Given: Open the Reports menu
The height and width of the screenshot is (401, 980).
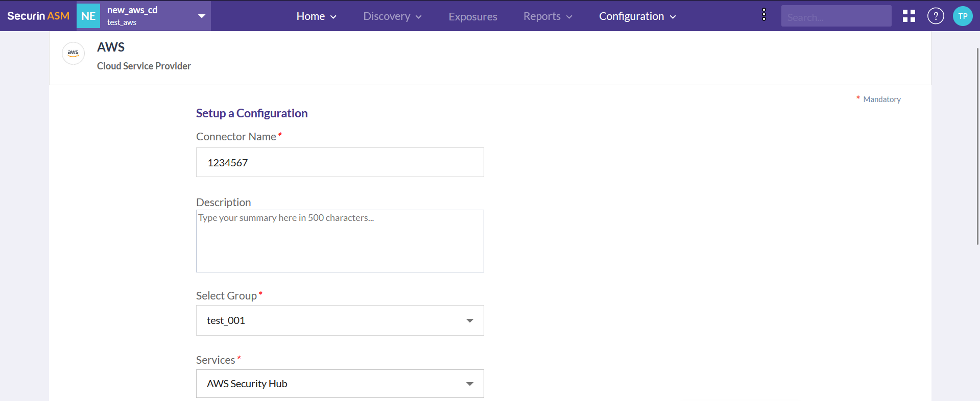Looking at the screenshot, I should tap(547, 16).
